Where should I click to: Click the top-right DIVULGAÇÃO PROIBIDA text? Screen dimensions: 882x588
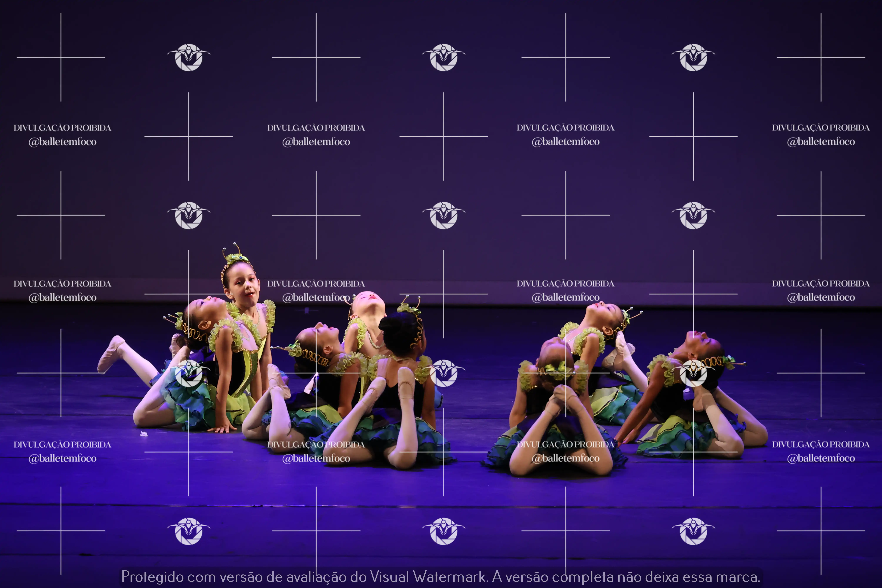tap(821, 128)
